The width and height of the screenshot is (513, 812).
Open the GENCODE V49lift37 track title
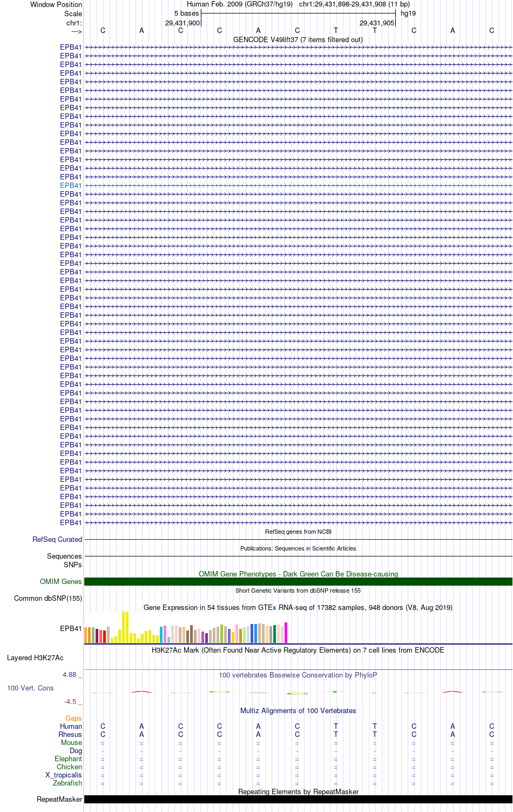(x=298, y=39)
